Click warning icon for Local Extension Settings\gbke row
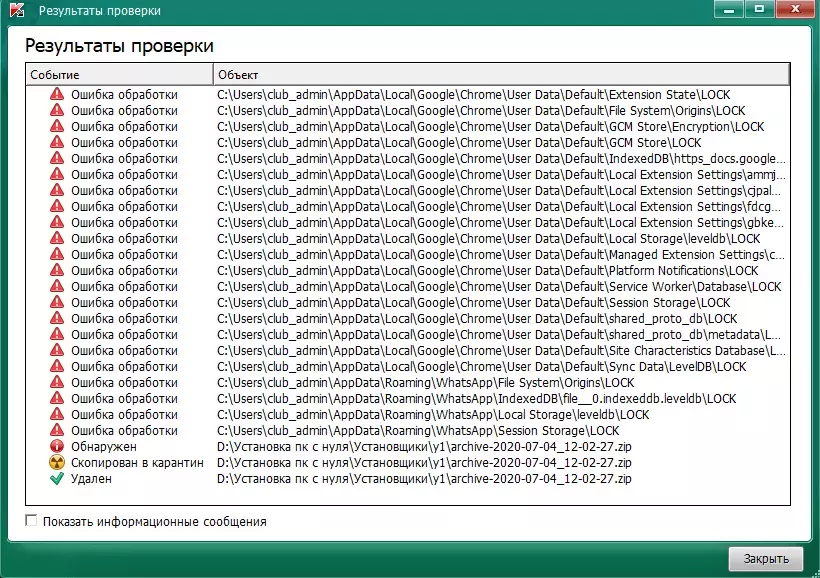Viewport: 820px width, 578px height. 57,222
